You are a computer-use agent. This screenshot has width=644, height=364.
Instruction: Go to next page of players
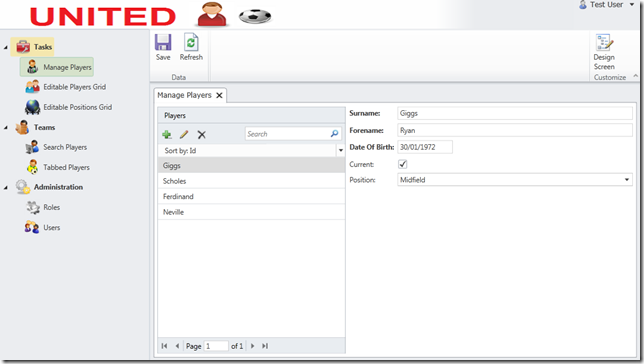pos(253,346)
